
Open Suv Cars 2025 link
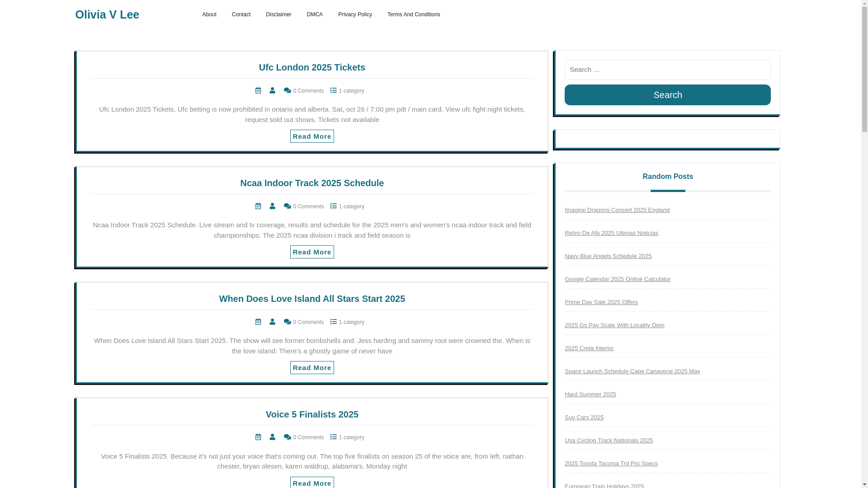click(x=584, y=417)
